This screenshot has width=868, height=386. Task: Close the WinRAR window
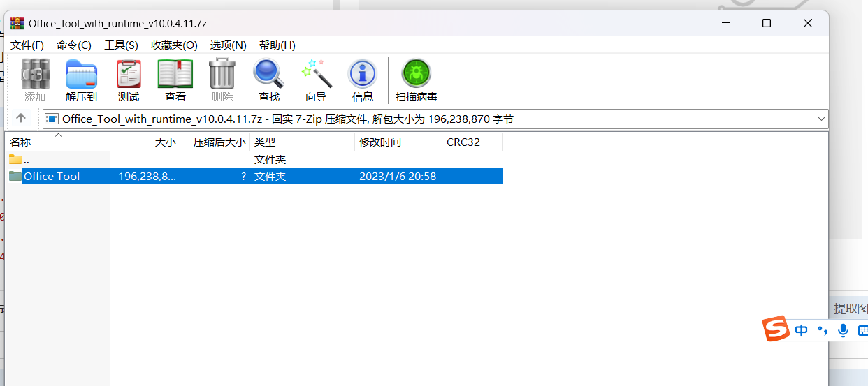click(808, 23)
